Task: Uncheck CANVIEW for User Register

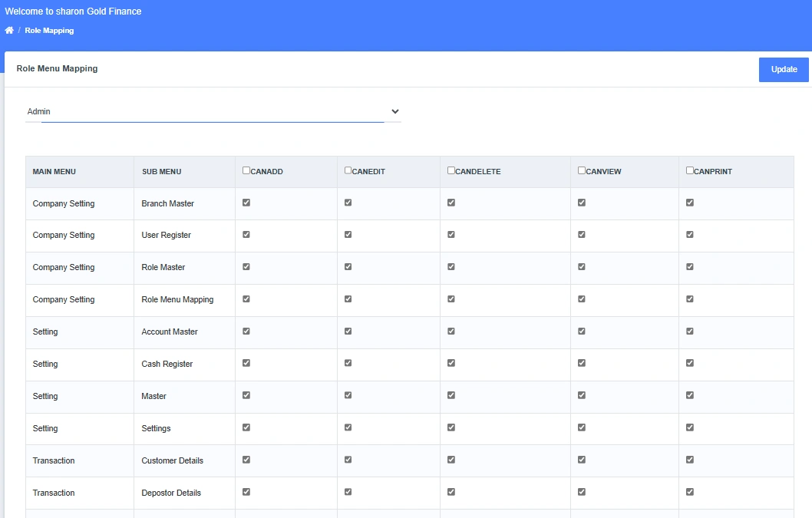Action: tap(582, 235)
